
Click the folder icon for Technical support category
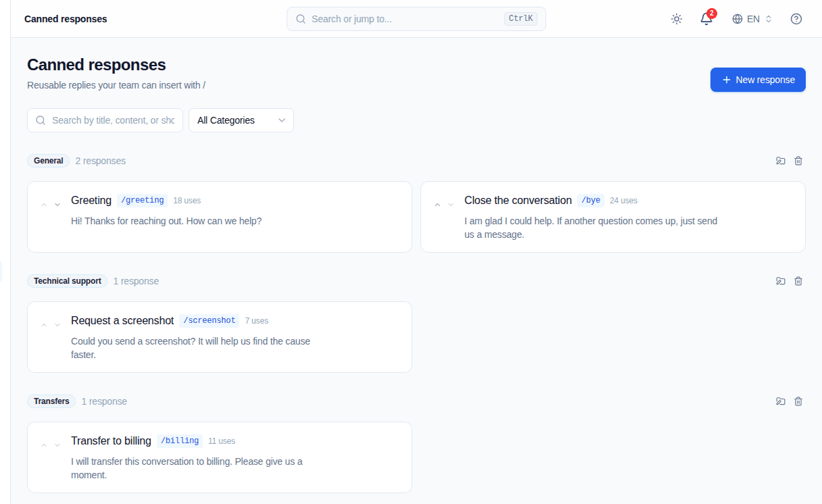tap(781, 281)
